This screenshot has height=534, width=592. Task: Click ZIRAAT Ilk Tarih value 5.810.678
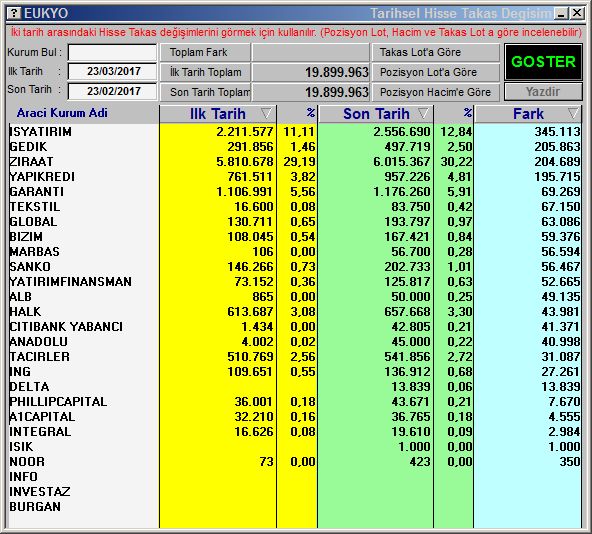click(x=244, y=162)
